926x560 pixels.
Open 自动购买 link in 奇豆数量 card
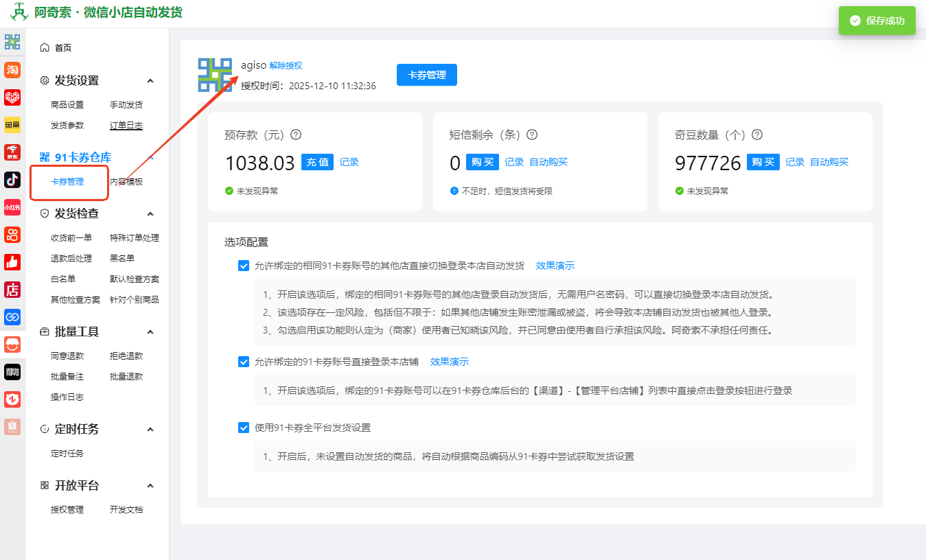click(829, 163)
